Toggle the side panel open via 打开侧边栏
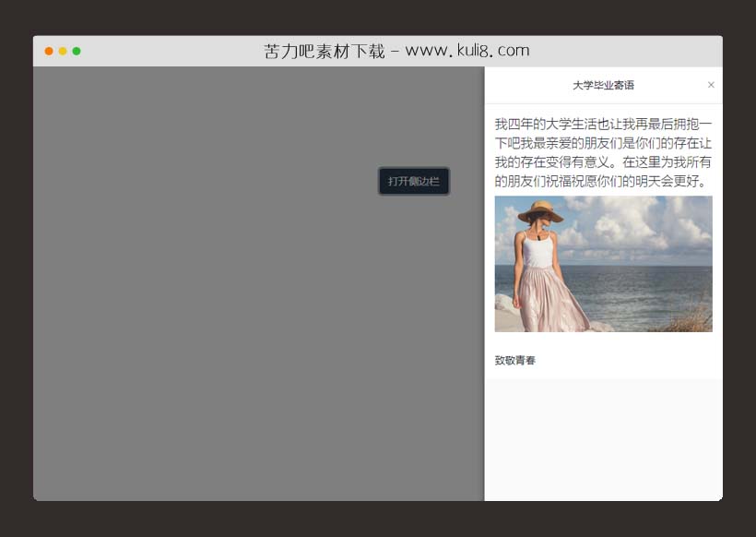756x537 pixels. [413, 181]
